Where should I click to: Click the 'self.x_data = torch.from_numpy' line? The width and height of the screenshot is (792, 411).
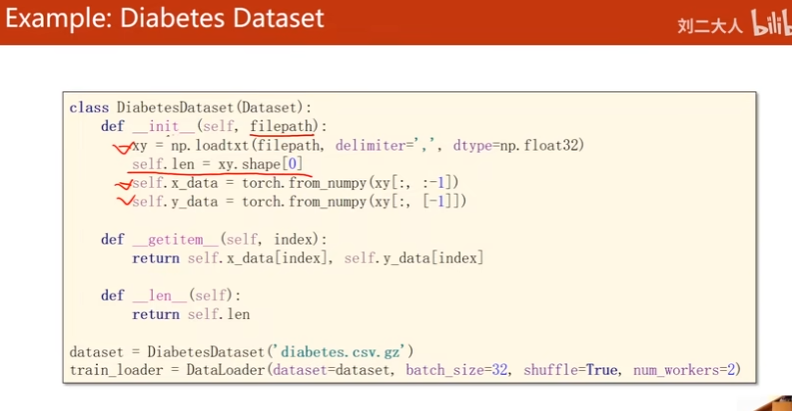(x=295, y=183)
